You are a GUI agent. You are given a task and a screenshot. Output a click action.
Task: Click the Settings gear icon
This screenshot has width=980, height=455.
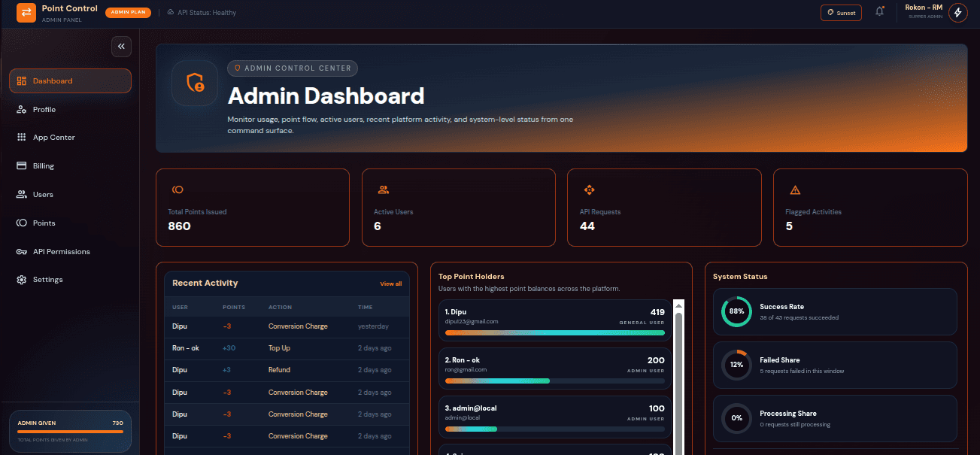21,280
